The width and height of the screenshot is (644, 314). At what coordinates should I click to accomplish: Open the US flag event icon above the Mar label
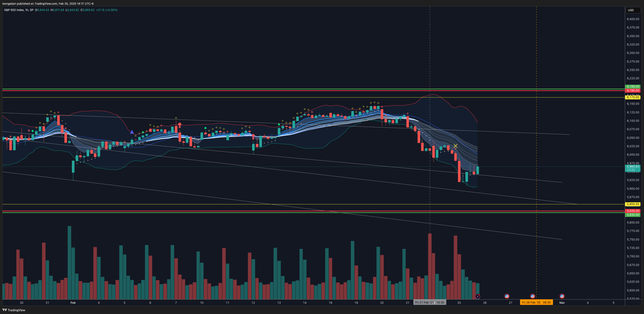pos(562,296)
